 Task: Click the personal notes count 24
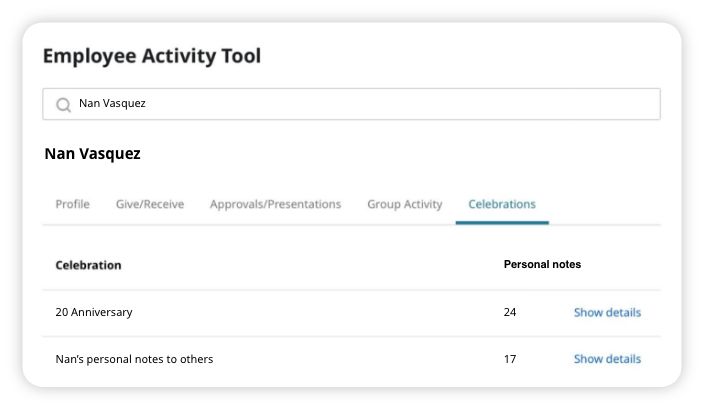pos(510,312)
